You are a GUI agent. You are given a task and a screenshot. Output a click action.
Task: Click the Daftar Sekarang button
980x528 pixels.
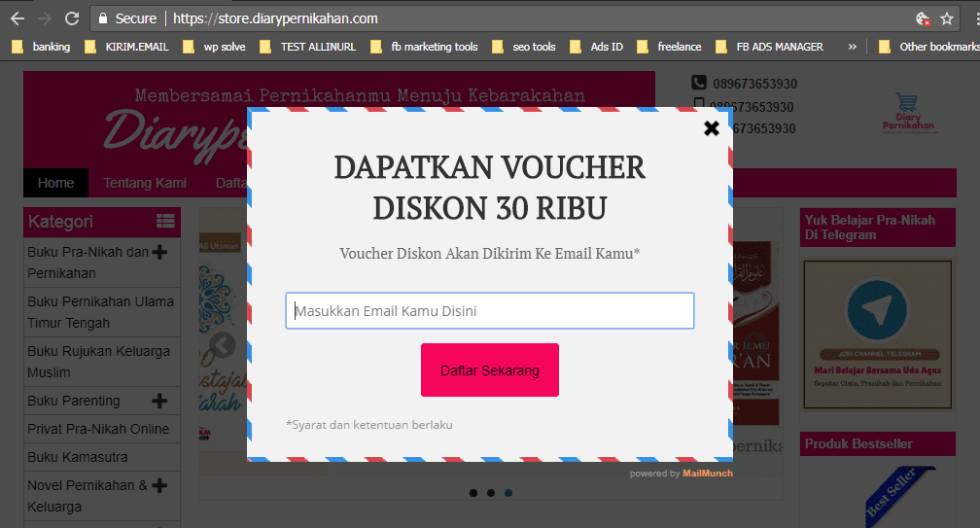[489, 370]
